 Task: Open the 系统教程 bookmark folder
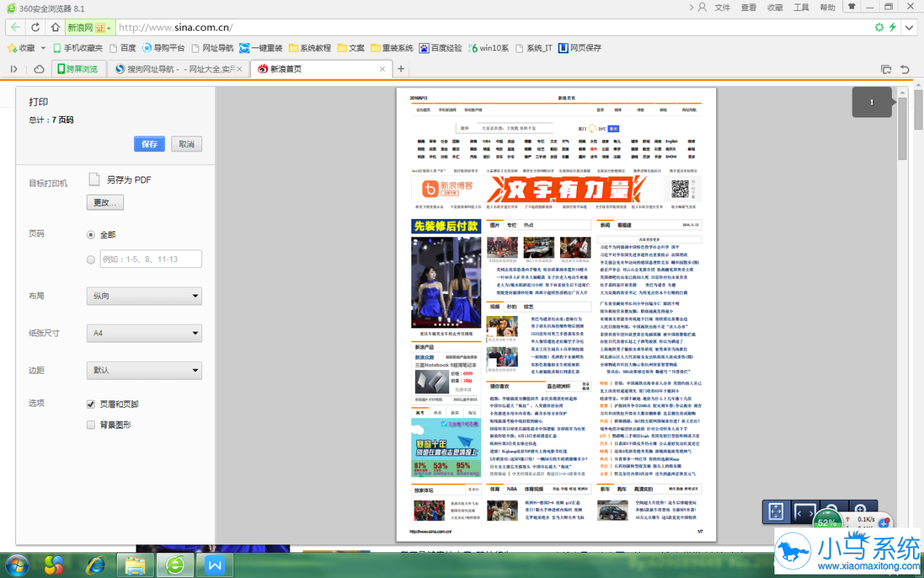coord(309,48)
